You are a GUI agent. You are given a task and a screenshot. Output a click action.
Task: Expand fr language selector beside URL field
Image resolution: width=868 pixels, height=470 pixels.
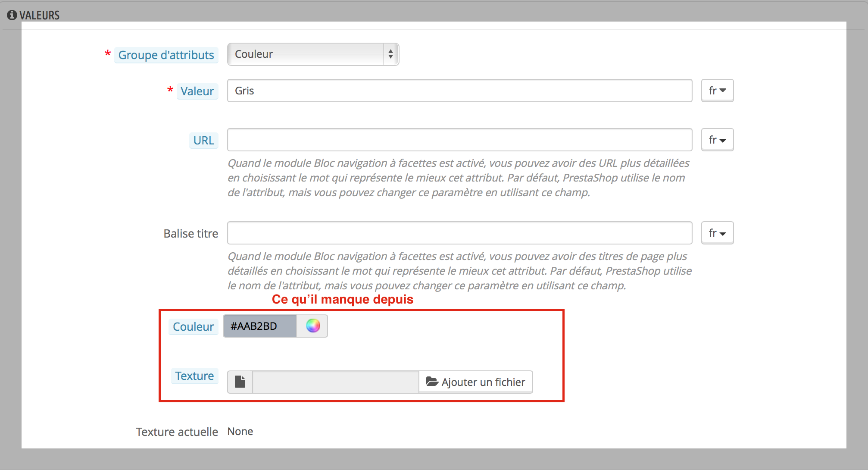point(717,140)
